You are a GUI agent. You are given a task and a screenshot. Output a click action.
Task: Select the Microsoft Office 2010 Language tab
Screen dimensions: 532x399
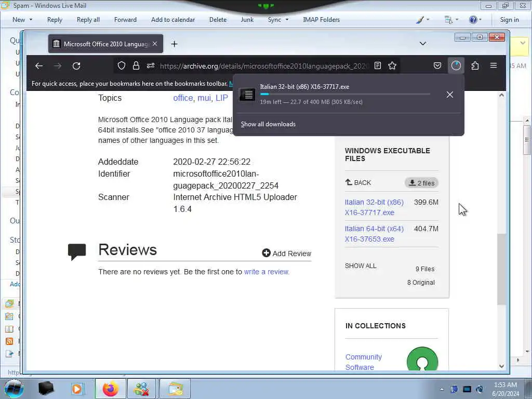(x=105, y=44)
